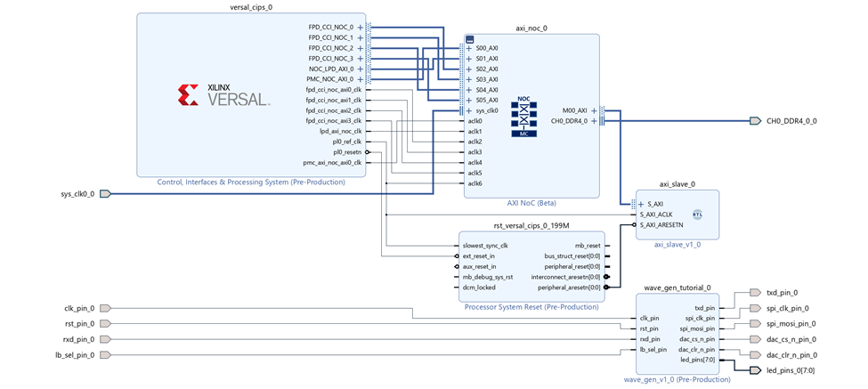This screenshot has width=868, height=389.
Task: Click the Xilinx Versal logo
Action: tap(223, 94)
